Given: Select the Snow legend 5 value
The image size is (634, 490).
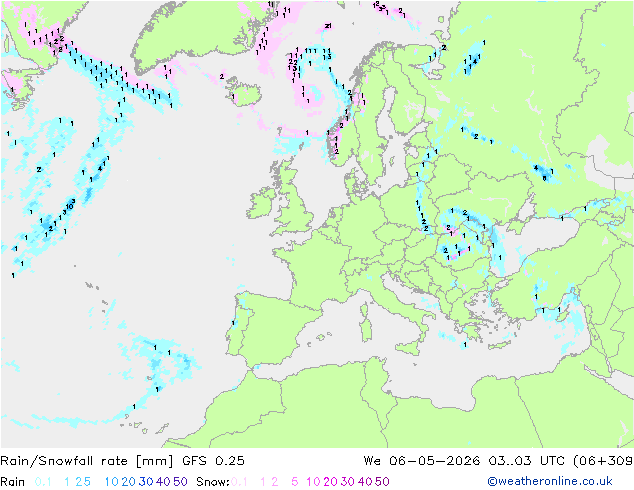Looking at the screenshot, I should 295,482.
